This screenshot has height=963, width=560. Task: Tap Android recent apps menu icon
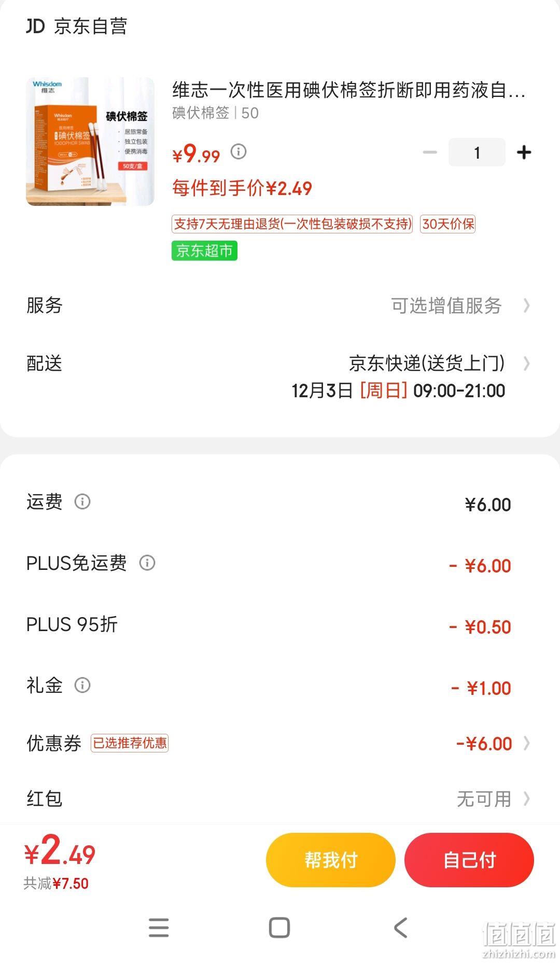point(159,928)
